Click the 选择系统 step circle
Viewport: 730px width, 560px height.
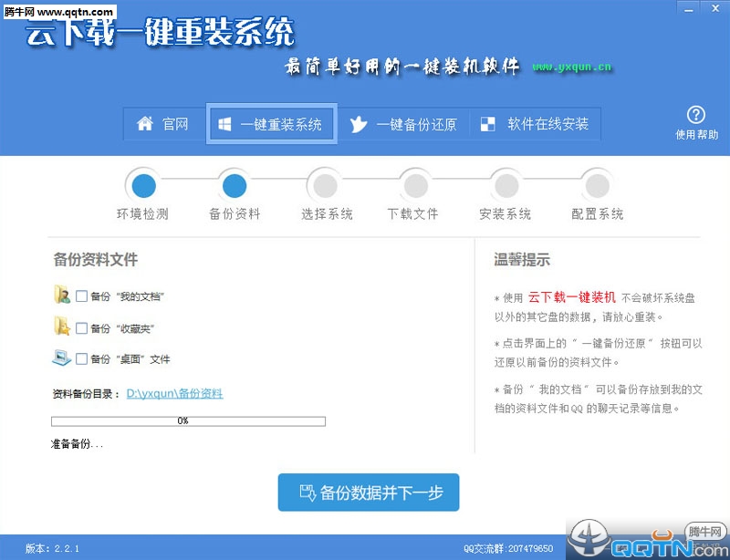(x=325, y=186)
